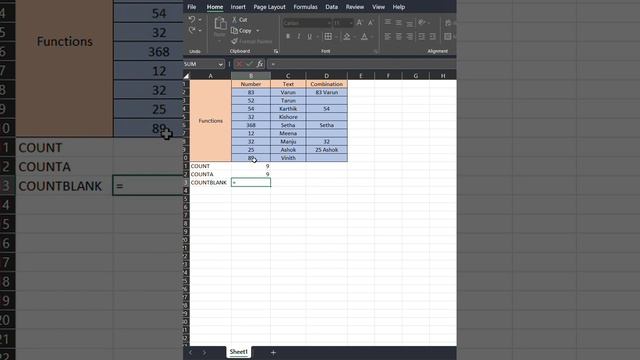Decrease indent in Alignment group
The width and height of the screenshot is (640, 360).
point(422,37)
